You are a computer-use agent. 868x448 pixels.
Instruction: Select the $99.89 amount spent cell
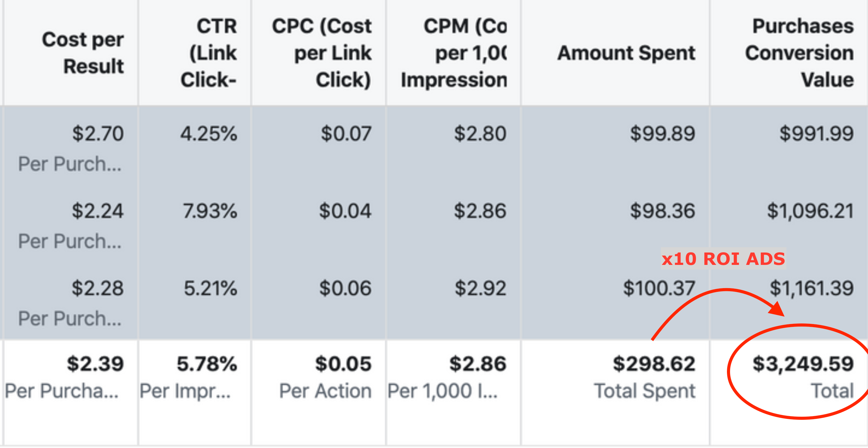coord(663,134)
